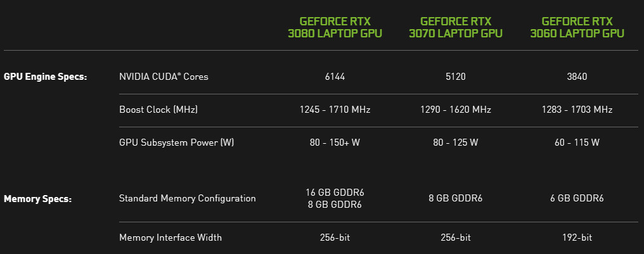Click the Memory Interface Width row label
The image size is (644, 254).
click(171, 238)
